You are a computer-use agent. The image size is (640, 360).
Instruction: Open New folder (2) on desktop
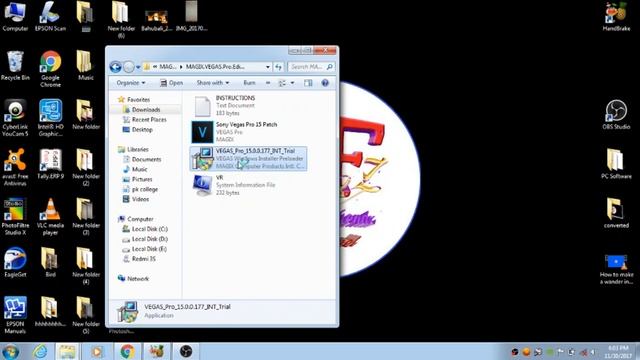85,167
